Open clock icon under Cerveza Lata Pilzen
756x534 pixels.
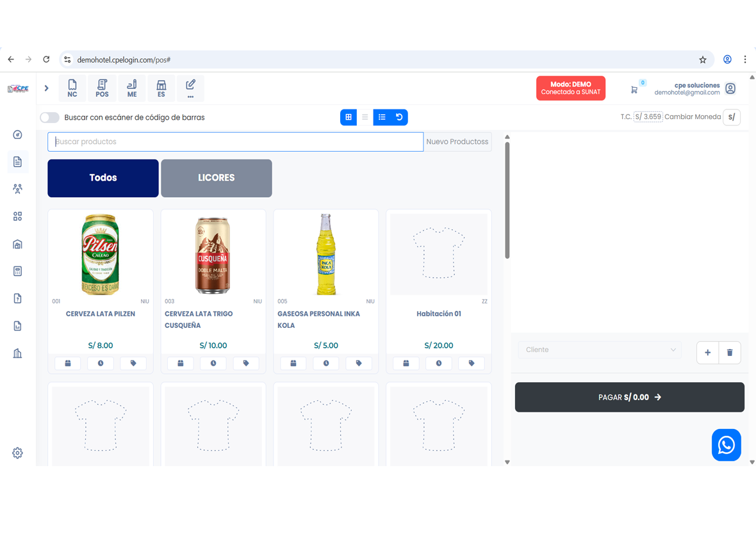pos(101,363)
